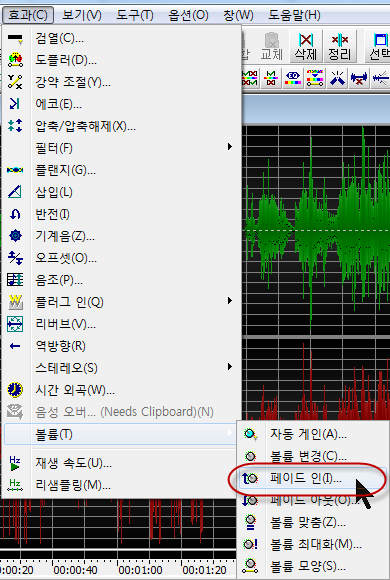Choose 플랜지(G)... effect
Screen dimensions: 390x580
point(122,170)
